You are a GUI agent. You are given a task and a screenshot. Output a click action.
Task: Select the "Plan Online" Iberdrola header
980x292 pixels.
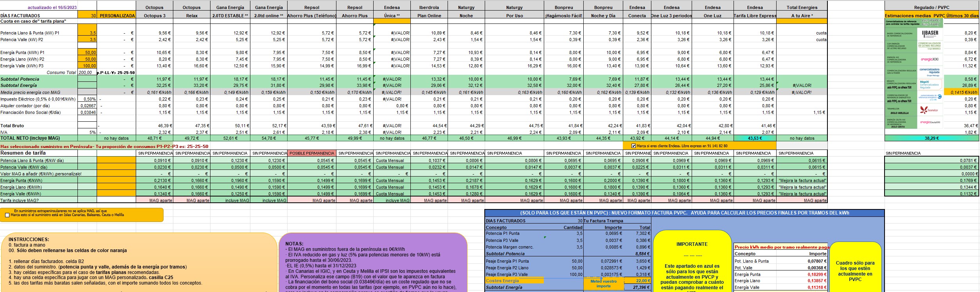(429, 16)
